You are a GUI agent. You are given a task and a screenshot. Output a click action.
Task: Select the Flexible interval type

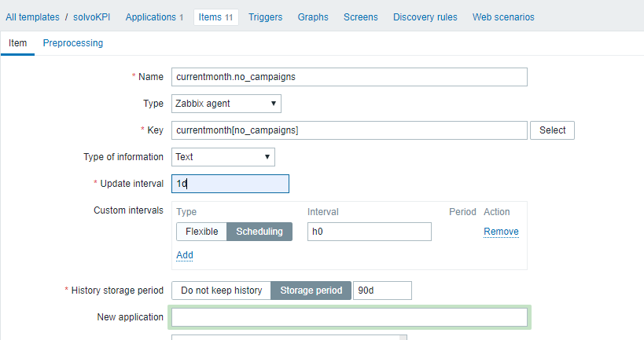pyautogui.click(x=201, y=232)
